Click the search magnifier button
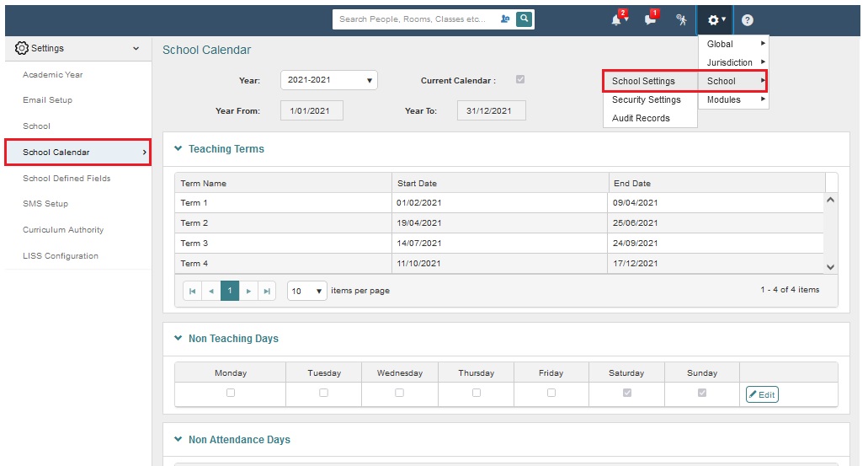This screenshot has width=868, height=466. click(524, 19)
